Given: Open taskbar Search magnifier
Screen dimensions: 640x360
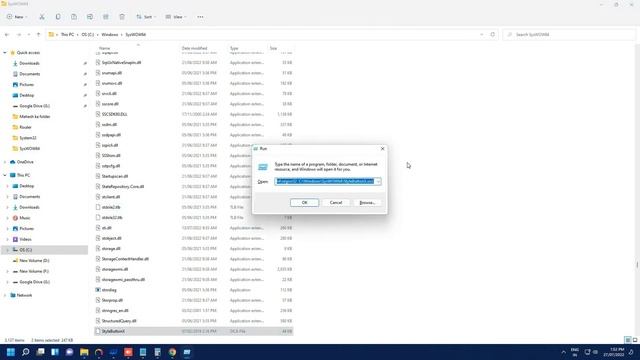Looking at the screenshot, I should (x=25, y=352).
